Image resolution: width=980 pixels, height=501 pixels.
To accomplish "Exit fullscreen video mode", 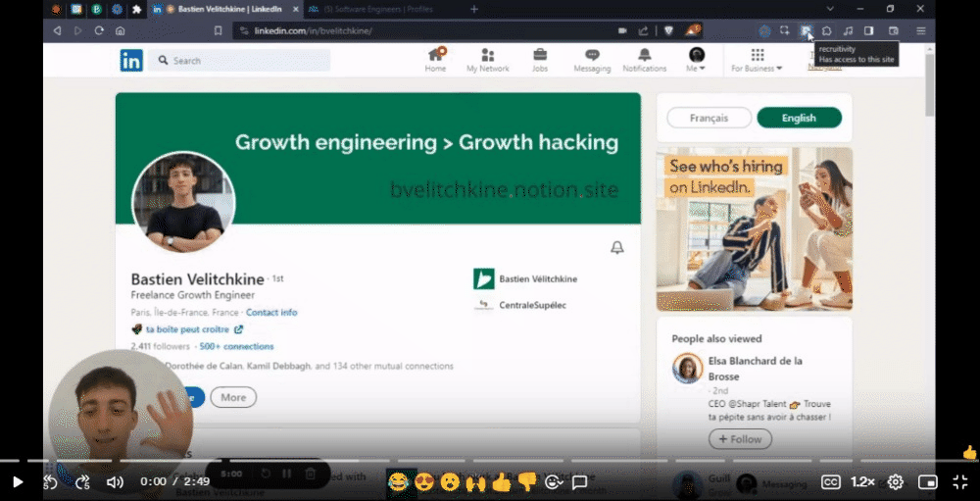I will point(960,482).
